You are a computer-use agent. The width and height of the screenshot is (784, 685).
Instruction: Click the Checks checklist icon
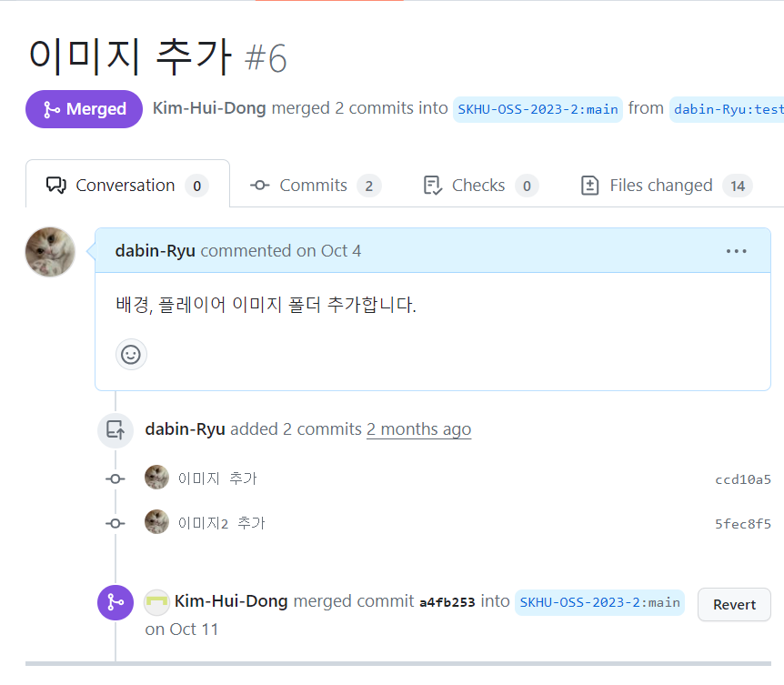click(x=430, y=184)
